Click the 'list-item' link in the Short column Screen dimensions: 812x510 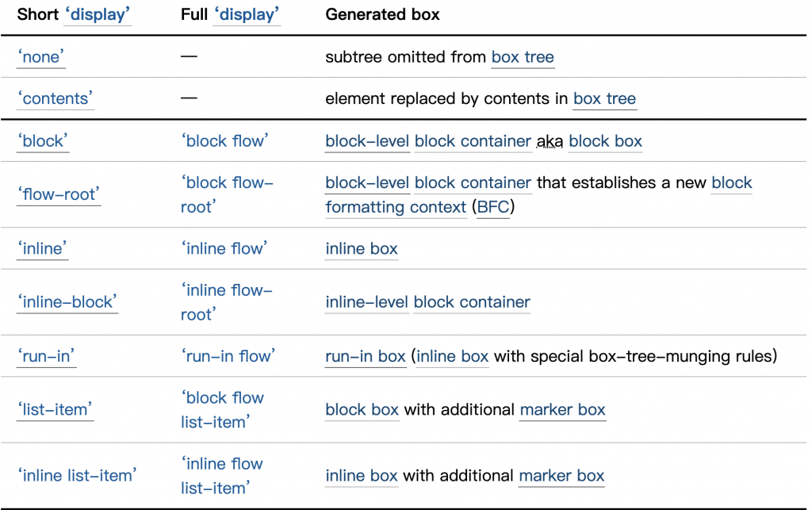[56, 409]
